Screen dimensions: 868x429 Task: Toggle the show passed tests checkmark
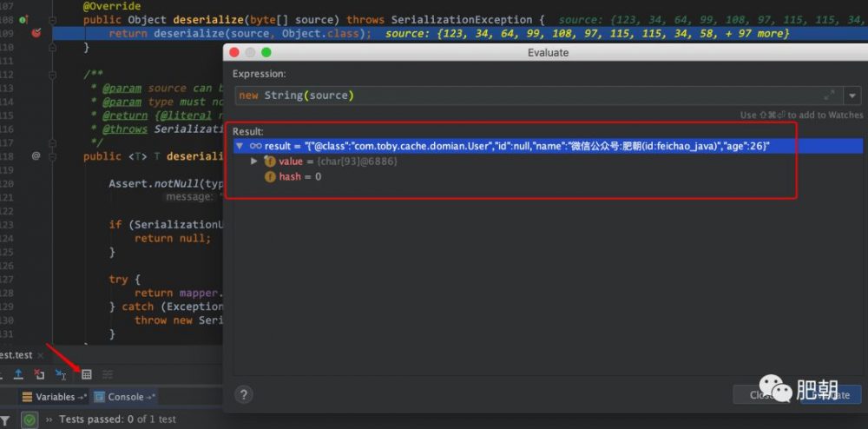tap(30, 419)
